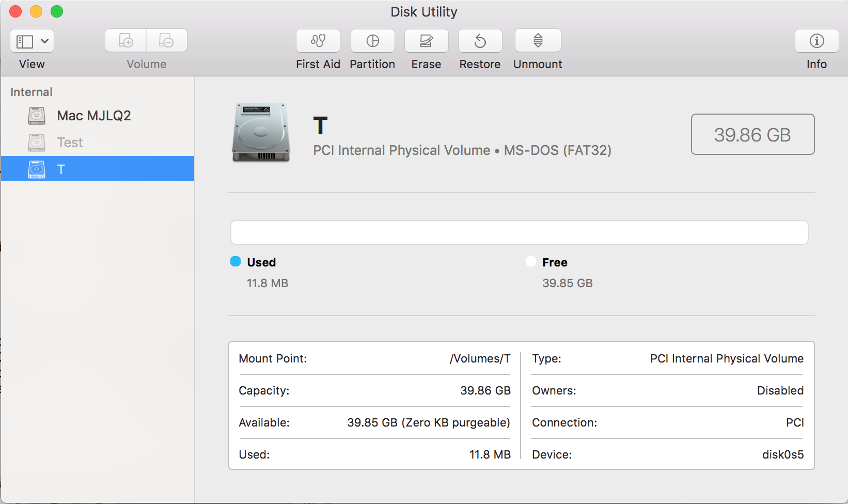Open the Partition tool

point(373,41)
